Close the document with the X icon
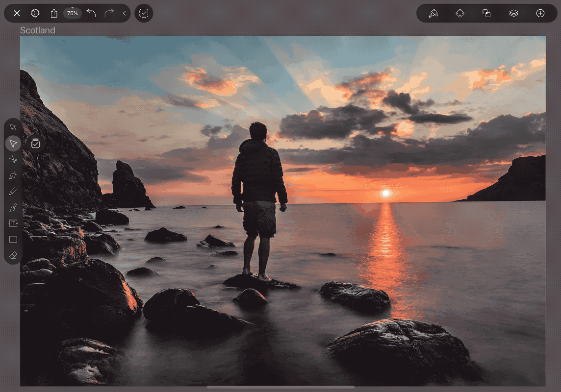Screen dimensions: 561x392 click(17, 13)
